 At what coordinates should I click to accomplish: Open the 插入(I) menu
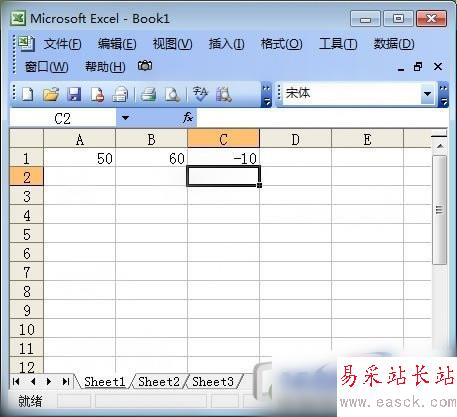pyautogui.click(x=227, y=44)
